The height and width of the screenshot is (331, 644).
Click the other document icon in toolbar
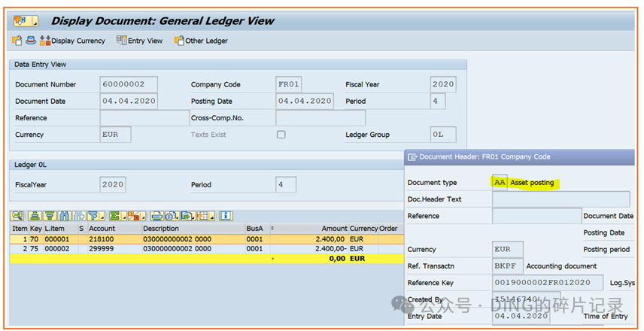[x=17, y=41]
